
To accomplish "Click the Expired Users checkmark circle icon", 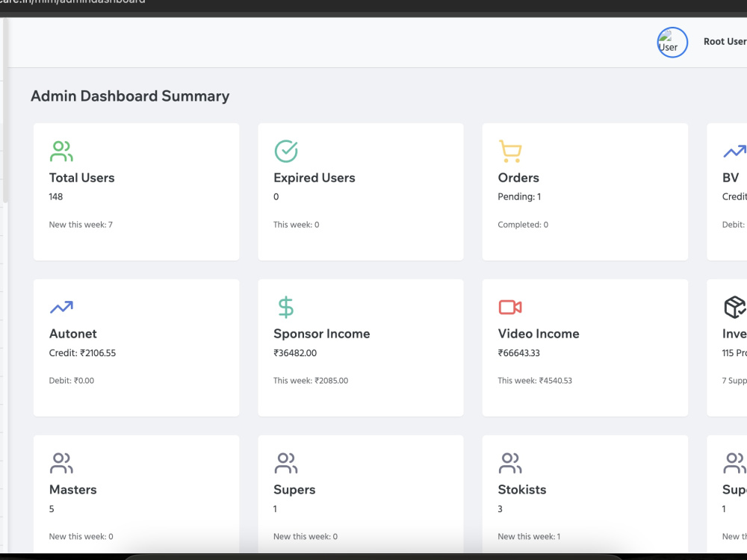I will 286,152.
